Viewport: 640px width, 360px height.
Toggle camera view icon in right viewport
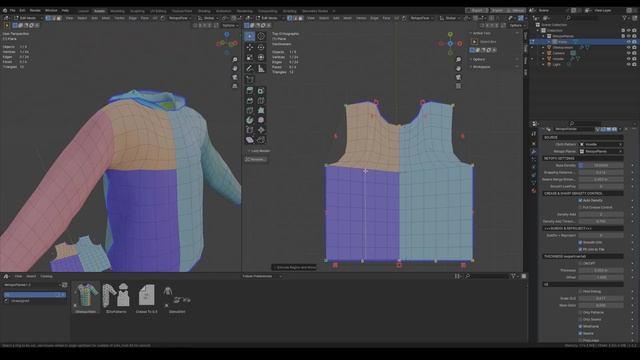pos(458,77)
